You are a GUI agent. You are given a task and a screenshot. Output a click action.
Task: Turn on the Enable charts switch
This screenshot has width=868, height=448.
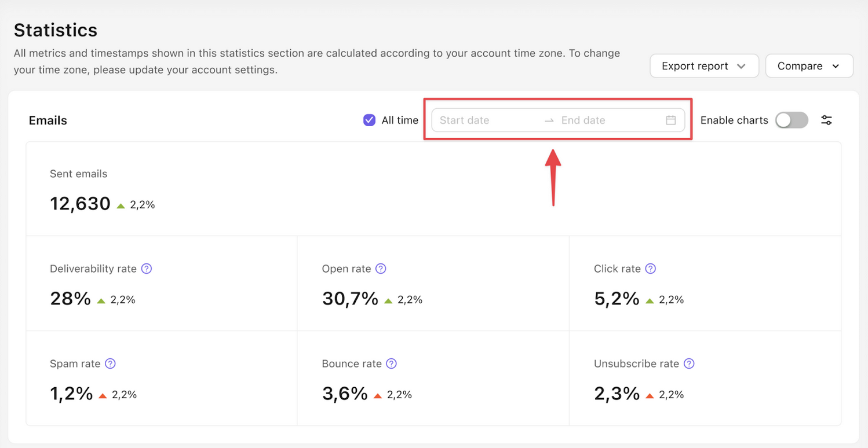(792, 120)
